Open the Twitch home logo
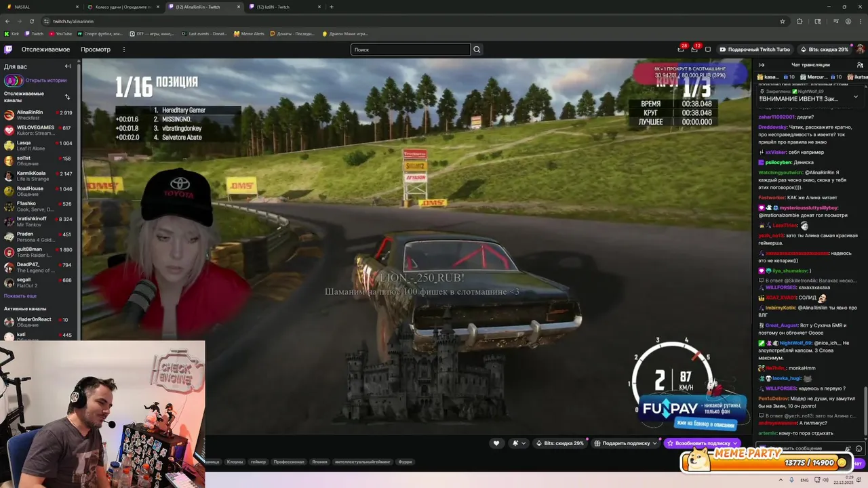This screenshot has height=488, width=868. click(8, 49)
